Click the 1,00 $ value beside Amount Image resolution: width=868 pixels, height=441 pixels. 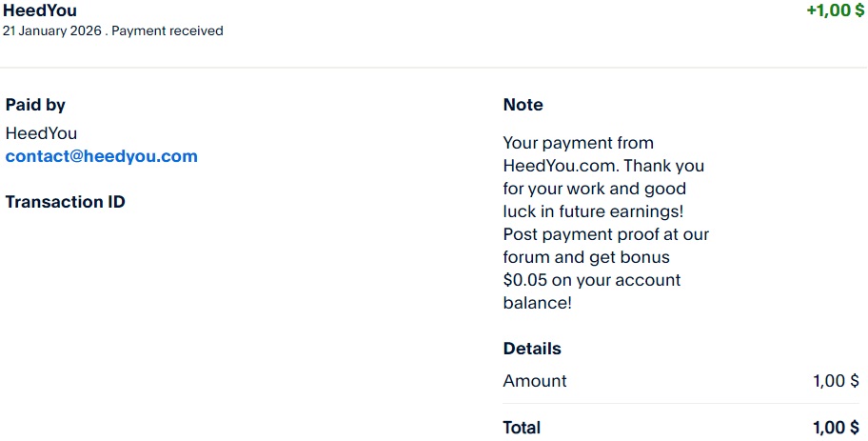click(x=836, y=381)
